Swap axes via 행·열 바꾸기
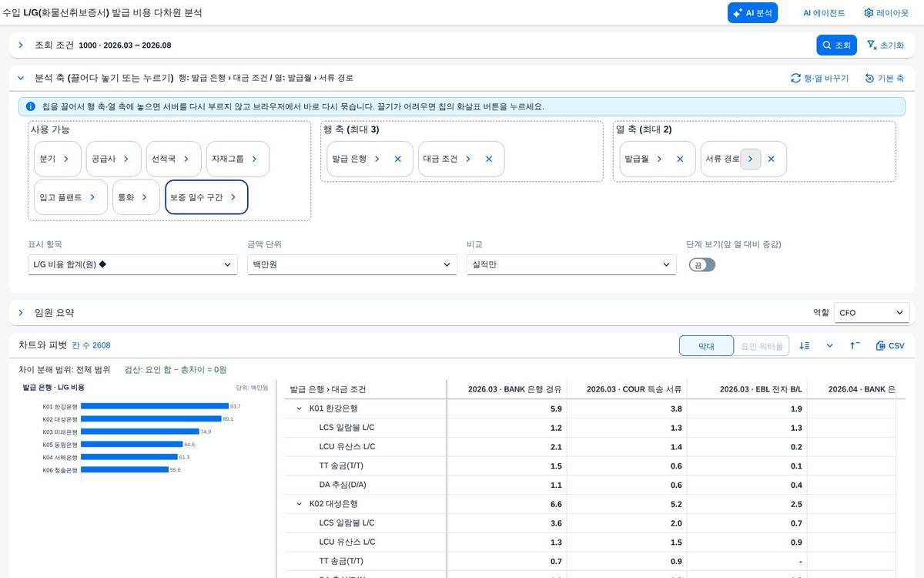This screenshot has width=924, height=578. [819, 78]
